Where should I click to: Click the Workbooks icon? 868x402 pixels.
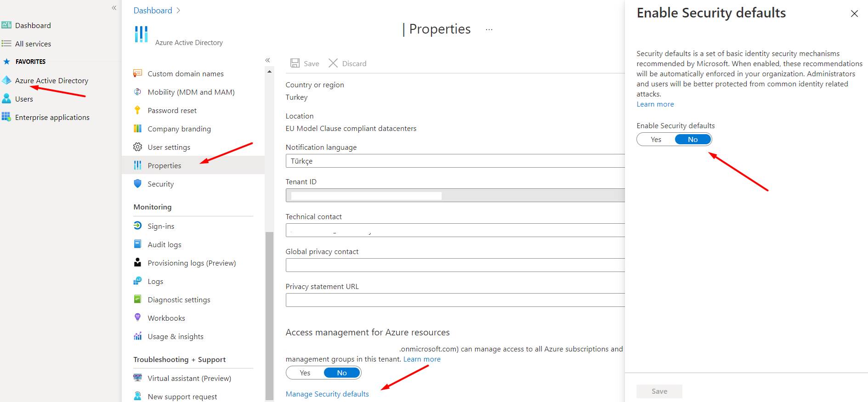coord(137,317)
